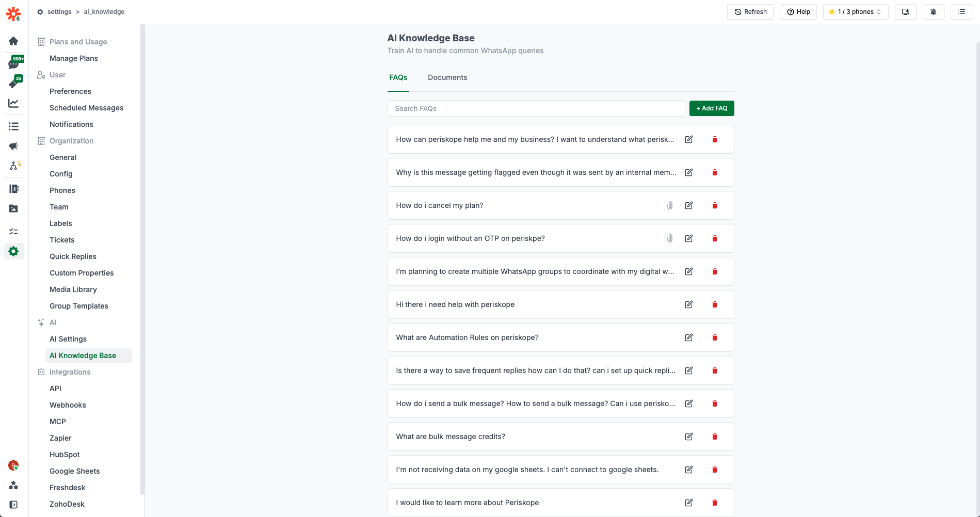Image resolution: width=980 pixels, height=517 pixels.
Task: Open Scheduled Messages settings page
Action: coord(86,108)
